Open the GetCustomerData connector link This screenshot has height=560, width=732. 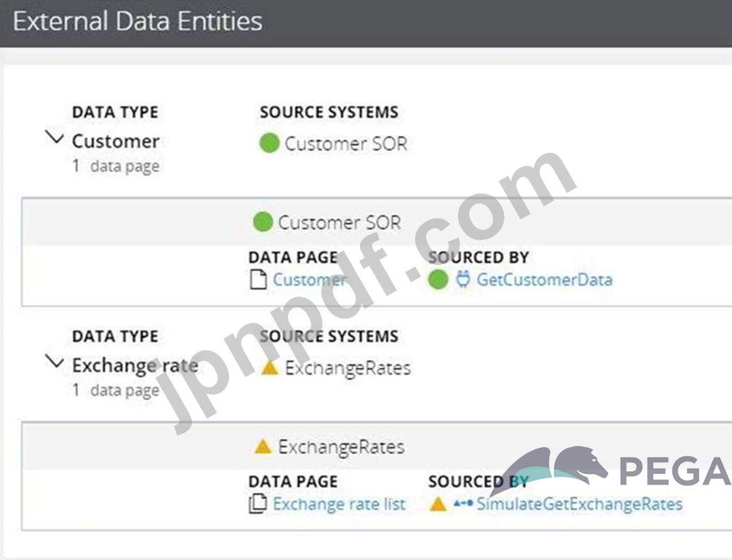(544, 280)
